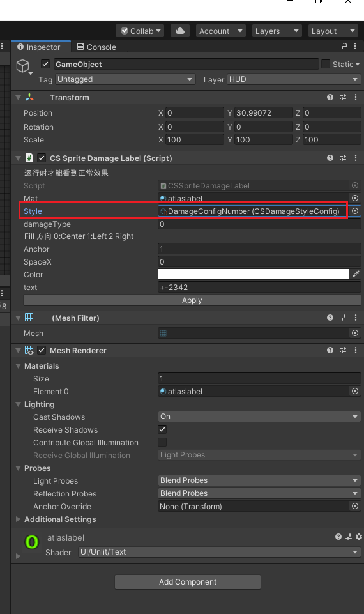Open Mesh Filter kebab menu

[x=356, y=318]
